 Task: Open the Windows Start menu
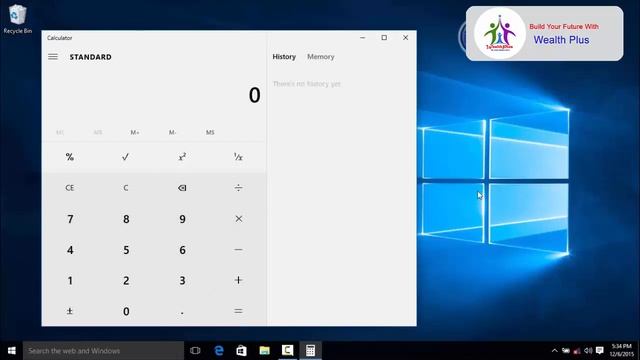coord(11,351)
